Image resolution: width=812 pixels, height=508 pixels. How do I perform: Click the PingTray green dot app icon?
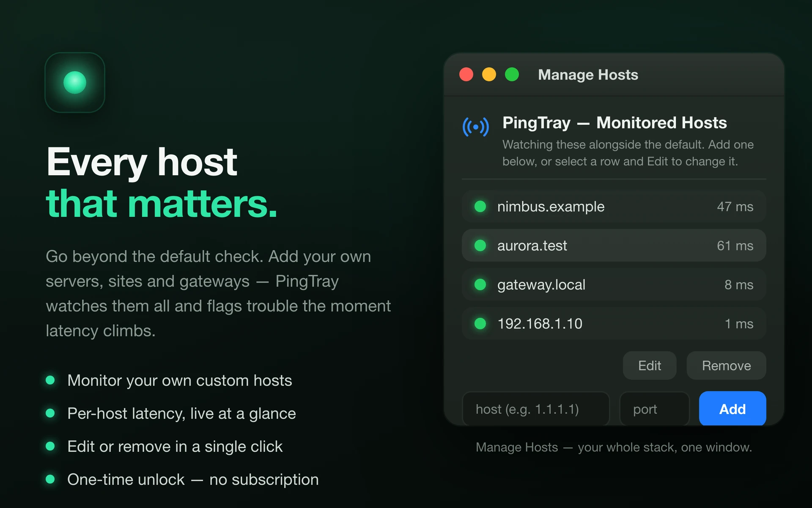75,83
